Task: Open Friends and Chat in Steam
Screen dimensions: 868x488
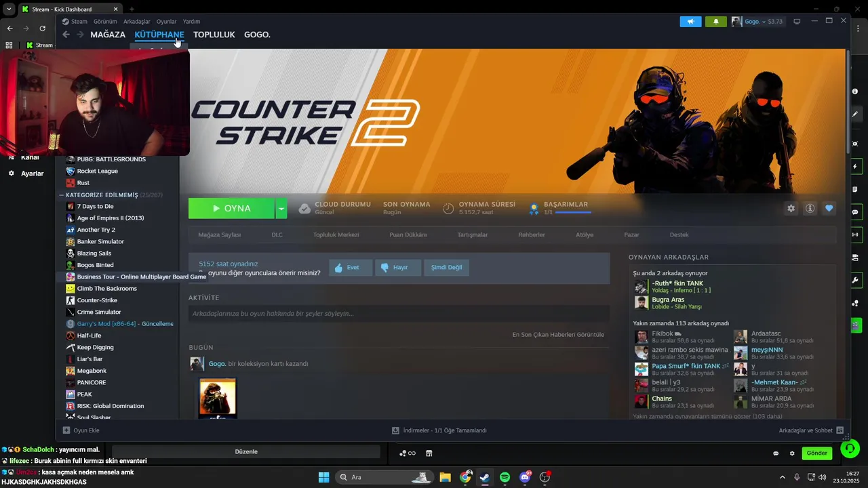Action: coord(811,430)
